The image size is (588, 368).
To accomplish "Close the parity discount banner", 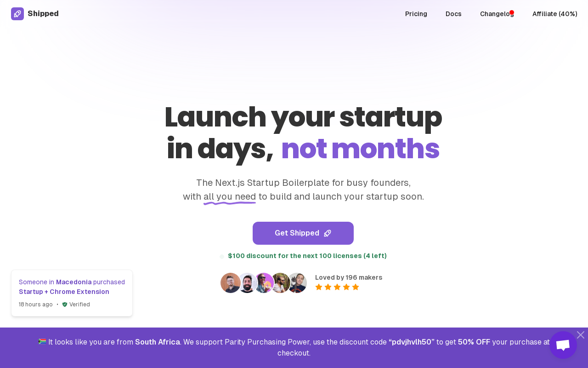I will [581, 335].
